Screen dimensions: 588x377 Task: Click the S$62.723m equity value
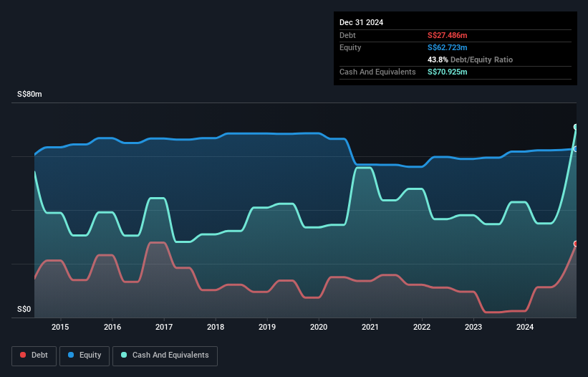coord(448,47)
